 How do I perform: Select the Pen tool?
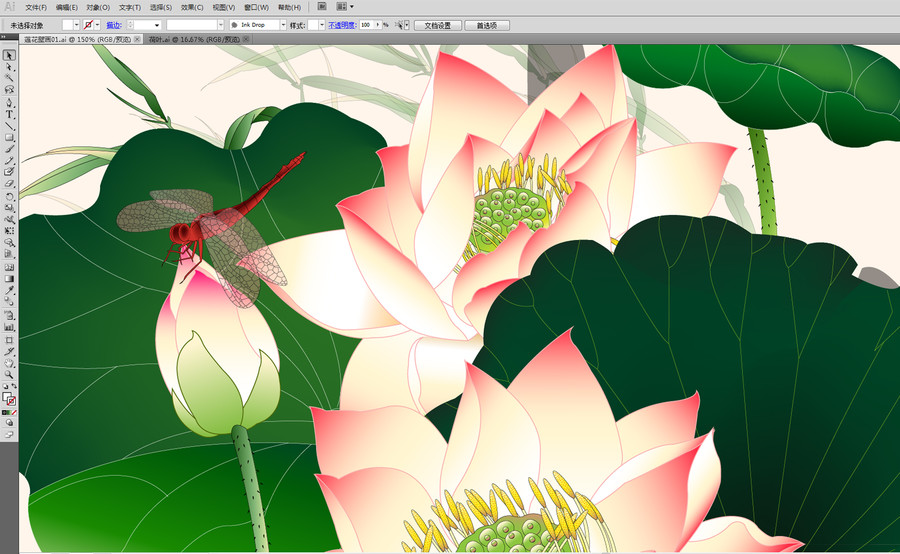[9, 103]
